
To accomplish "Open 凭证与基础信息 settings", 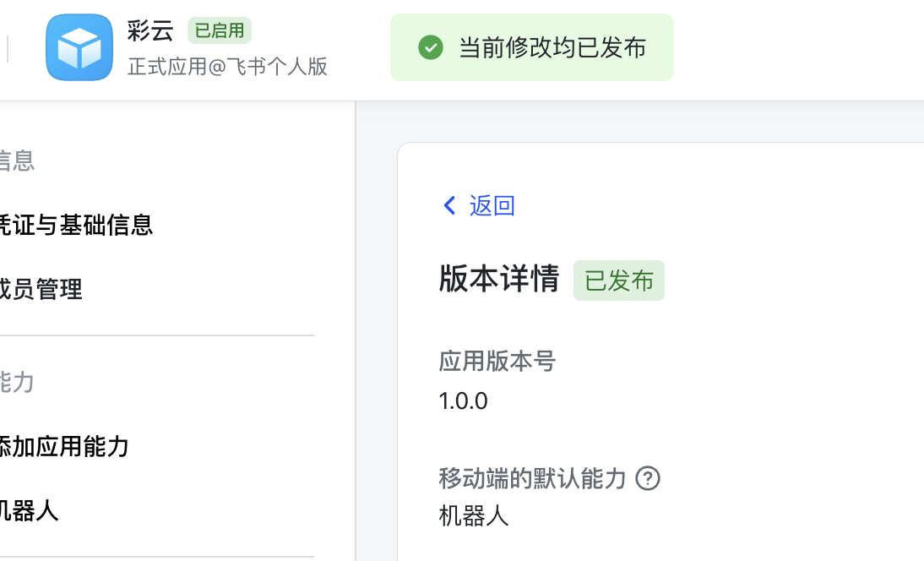I will pyautogui.click(x=77, y=225).
